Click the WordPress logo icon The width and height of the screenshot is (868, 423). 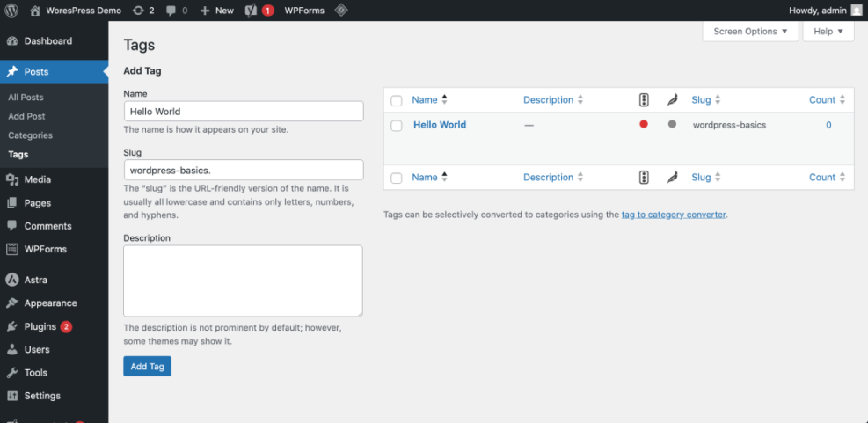coord(11,11)
